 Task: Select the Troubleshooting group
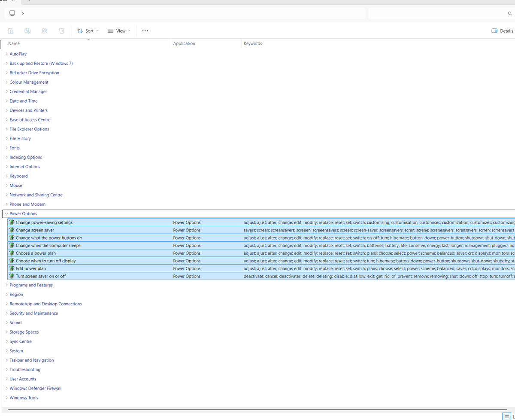(25, 370)
